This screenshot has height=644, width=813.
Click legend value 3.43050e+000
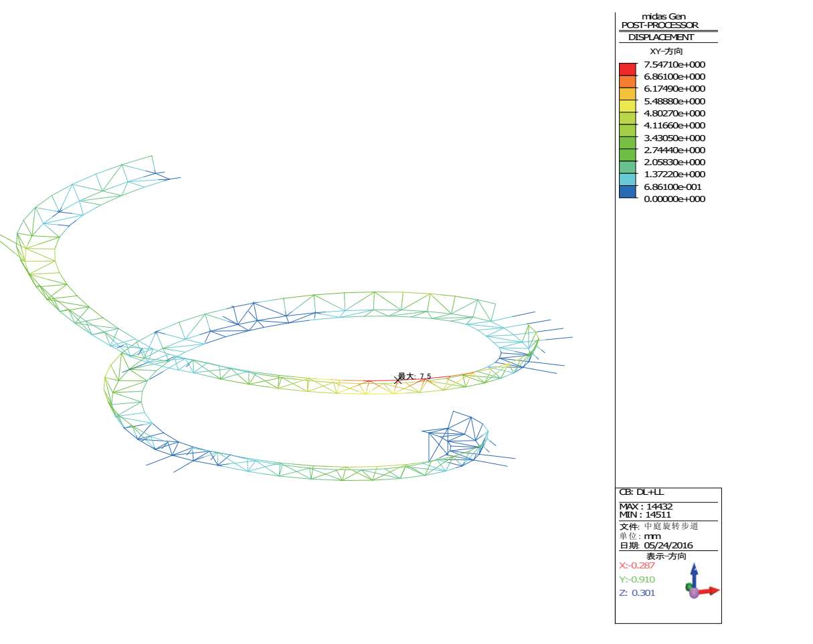point(674,138)
